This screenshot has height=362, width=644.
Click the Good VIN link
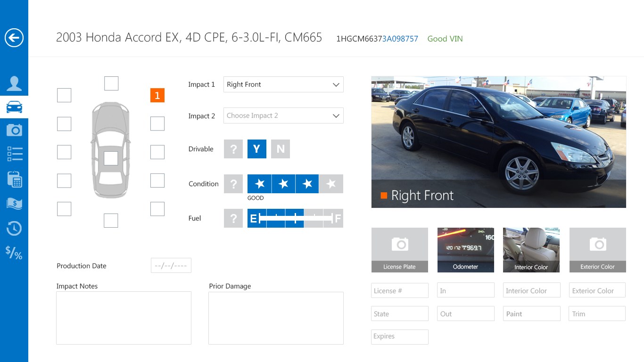point(445,39)
